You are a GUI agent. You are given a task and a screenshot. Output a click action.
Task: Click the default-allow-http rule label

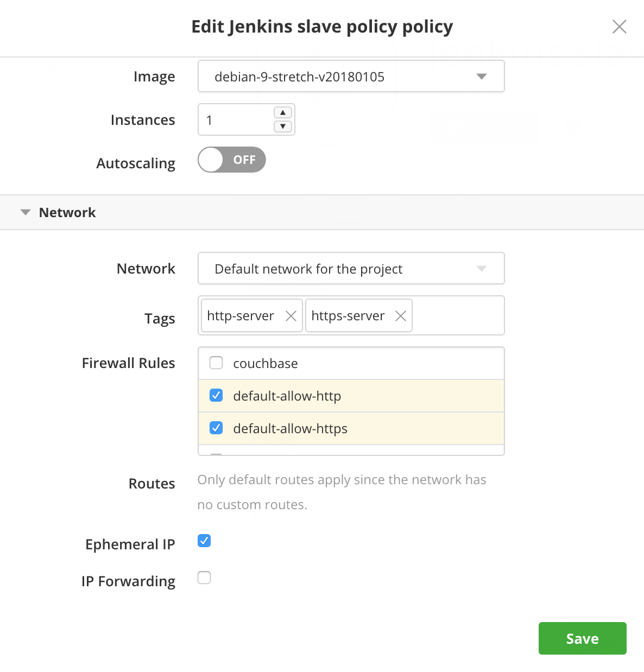point(287,396)
